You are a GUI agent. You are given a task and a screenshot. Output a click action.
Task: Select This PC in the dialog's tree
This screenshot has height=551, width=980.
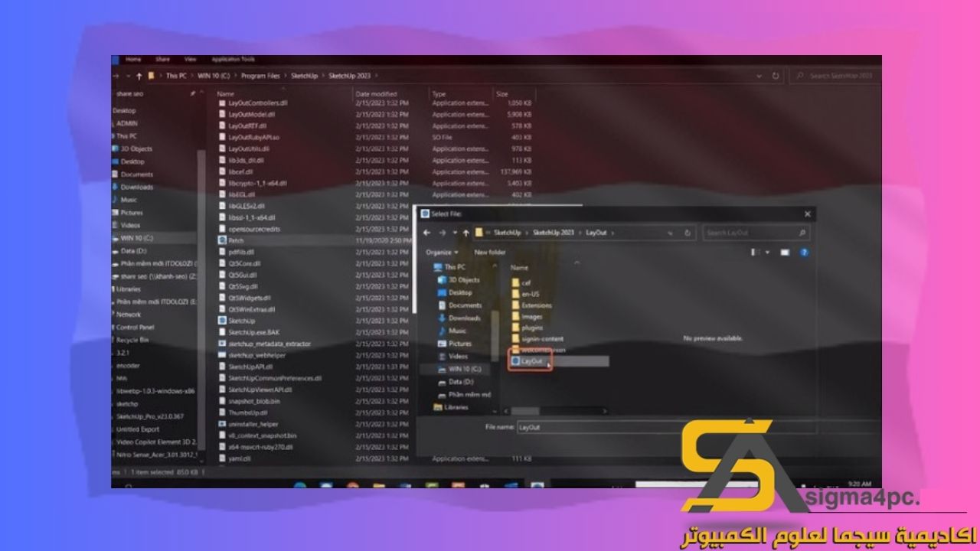click(449, 267)
